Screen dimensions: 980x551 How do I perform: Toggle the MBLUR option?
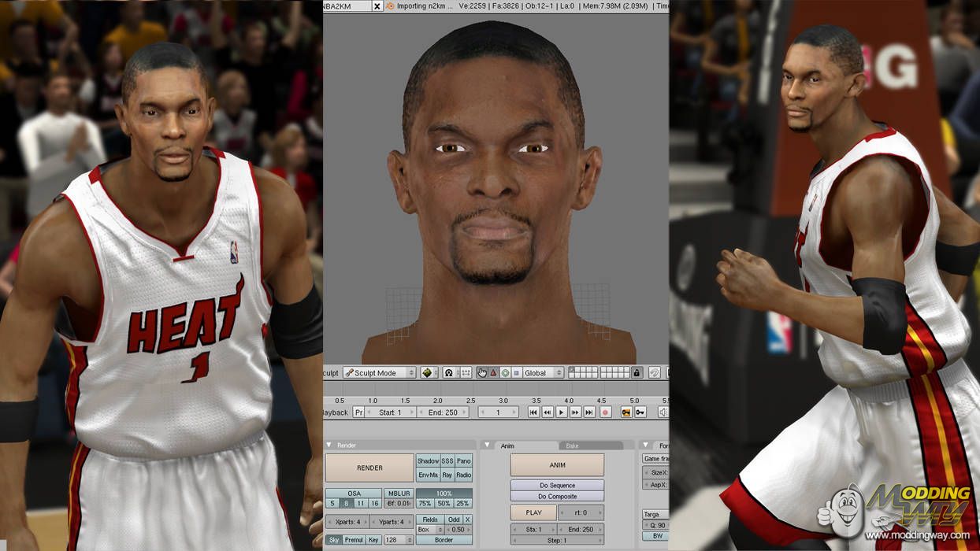tap(398, 494)
